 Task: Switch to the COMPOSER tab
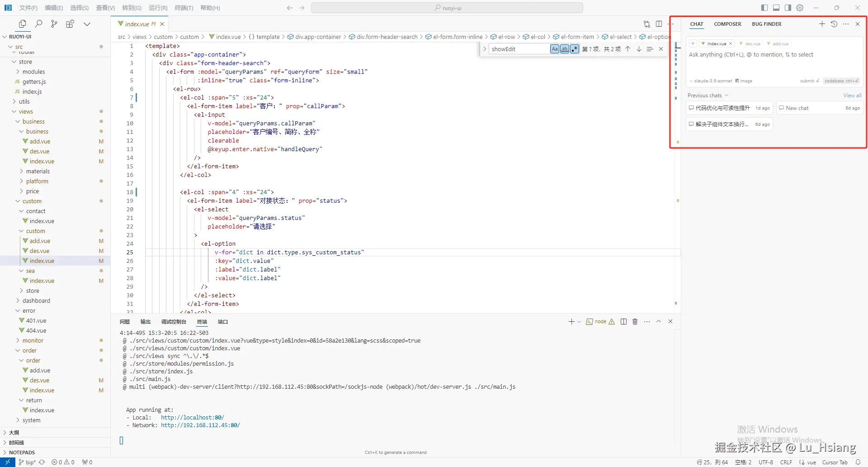pyautogui.click(x=727, y=24)
